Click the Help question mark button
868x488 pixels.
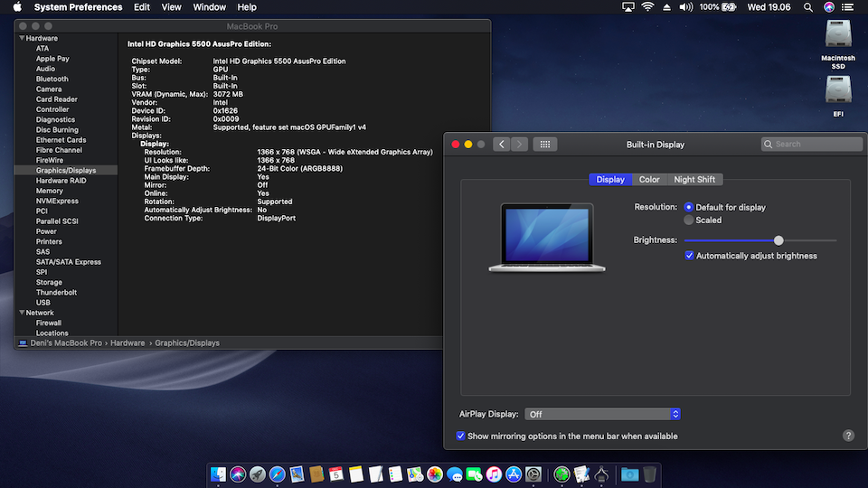click(x=848, y=436)
